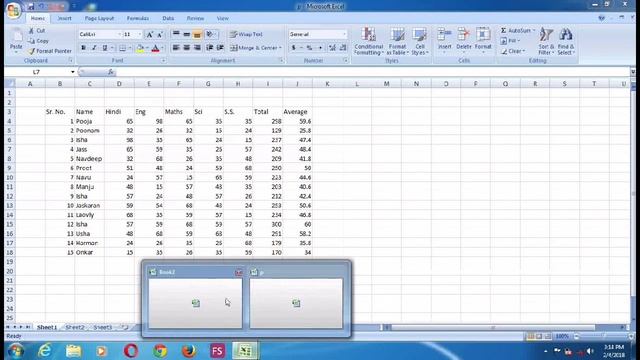Save the workbook from Quick Access Toolbar

31,7
